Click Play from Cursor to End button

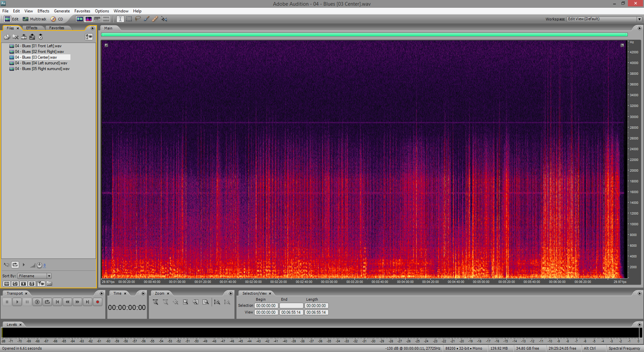37,302
